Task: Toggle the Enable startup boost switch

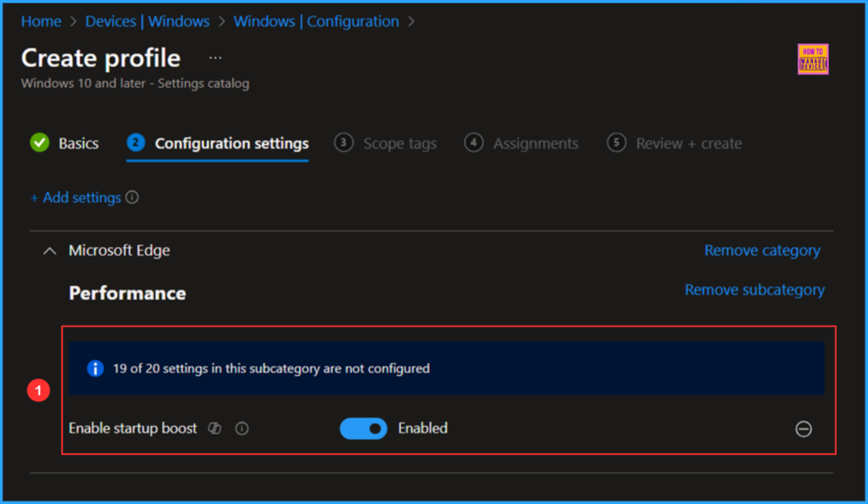Action: click(363, 428)
